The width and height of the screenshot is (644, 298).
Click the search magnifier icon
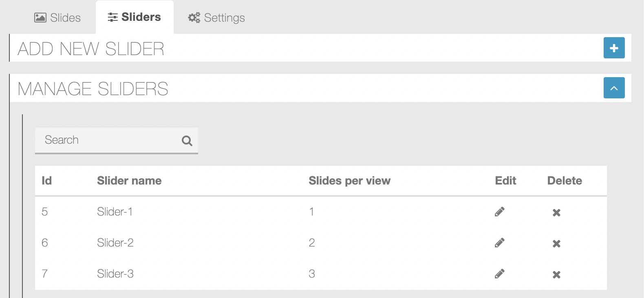coord(187,140)
